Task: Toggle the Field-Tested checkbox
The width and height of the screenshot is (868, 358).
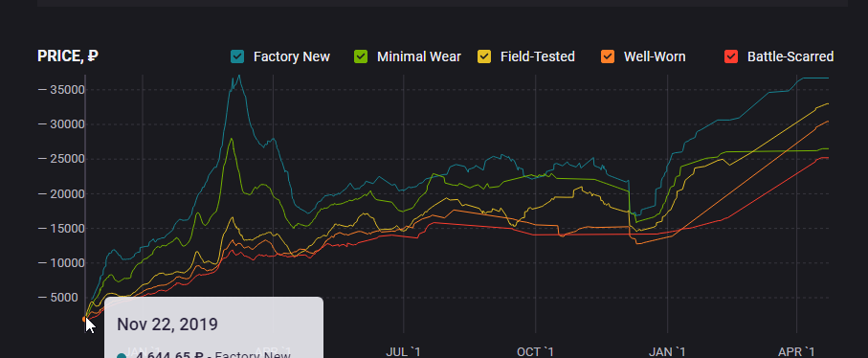Action: pos(484,56)
